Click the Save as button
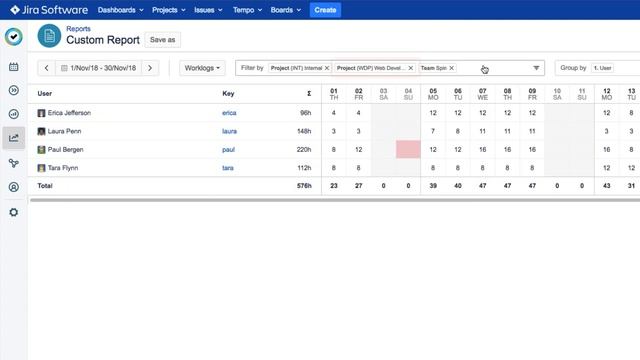The width and height of the screenshot is (640, 360). tap(162, 40)
